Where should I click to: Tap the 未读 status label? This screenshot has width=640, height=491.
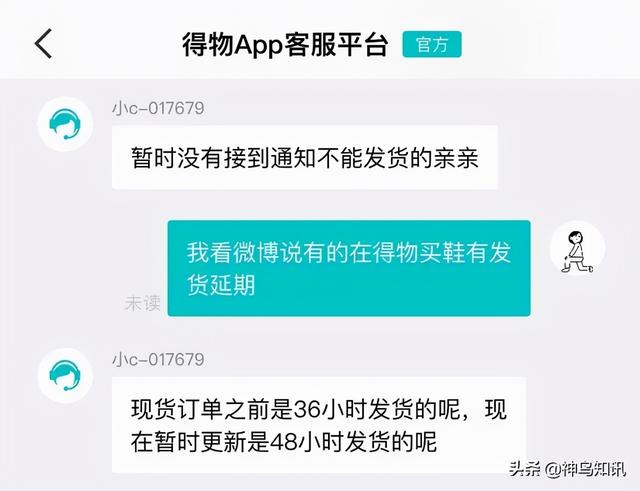pos(142,303)
